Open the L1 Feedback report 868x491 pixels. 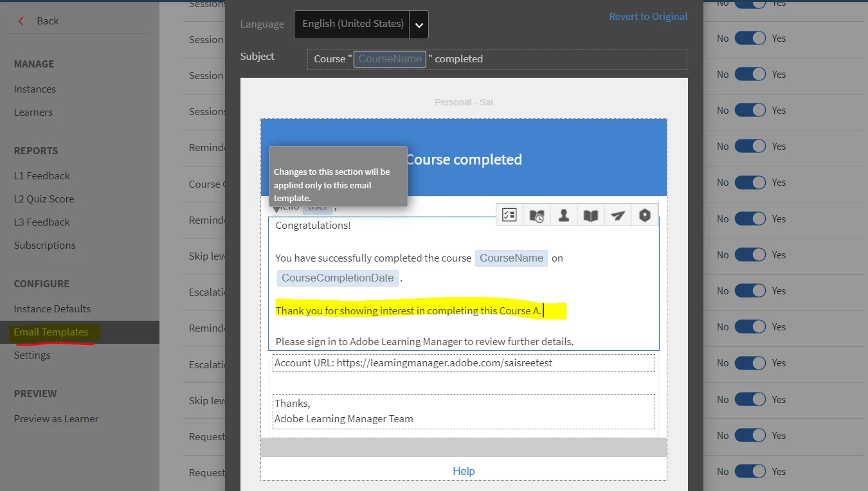pyautogui.click(x=42, y=176)
